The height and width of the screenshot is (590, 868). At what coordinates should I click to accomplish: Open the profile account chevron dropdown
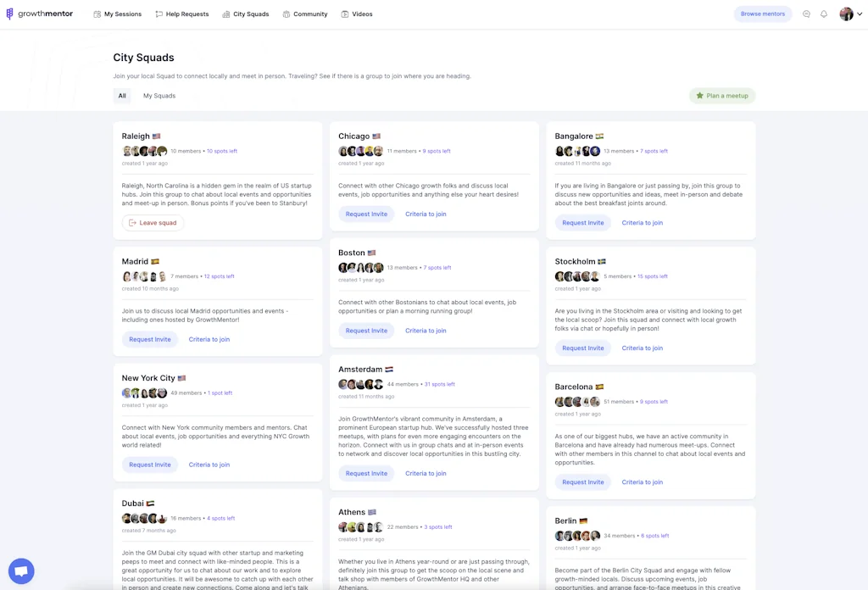pos(857,14)
